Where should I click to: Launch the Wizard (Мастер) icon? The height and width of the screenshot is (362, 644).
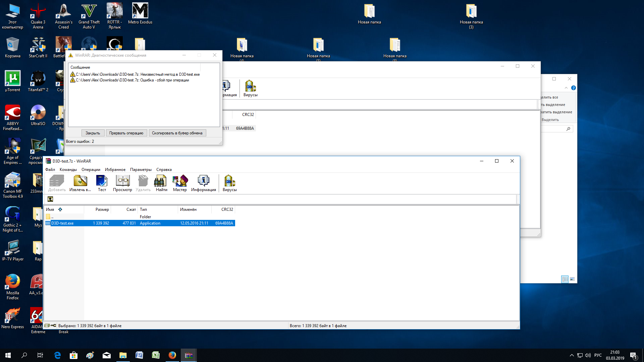pyautogui.click(x=180, y=183)
